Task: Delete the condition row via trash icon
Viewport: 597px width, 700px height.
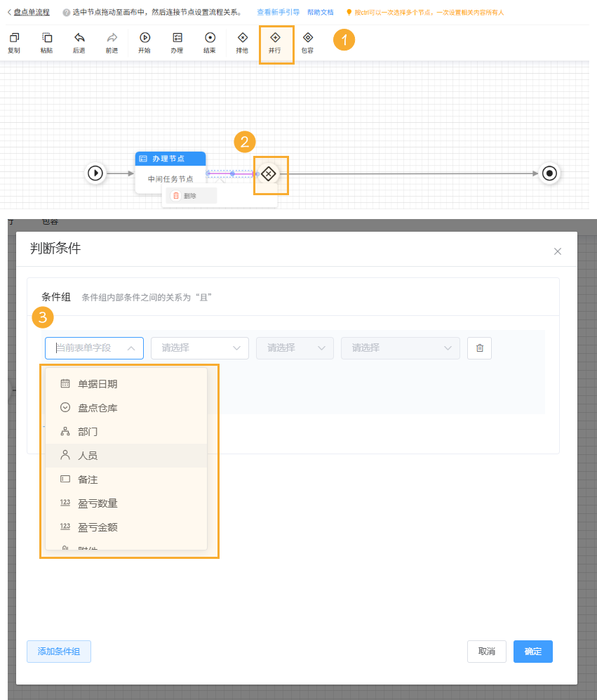Action: [x=479, y=348]
